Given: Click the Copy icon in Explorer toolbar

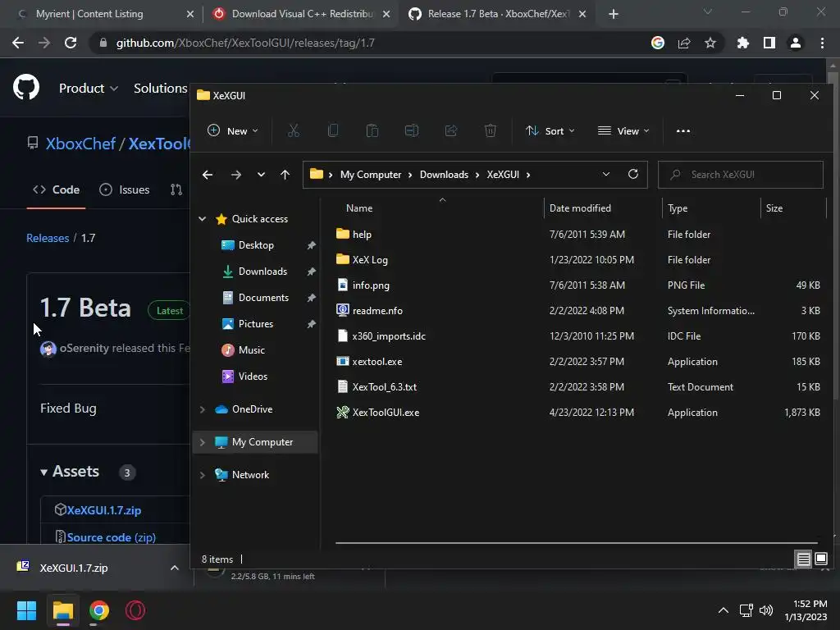Looking at the screenshot, I should (333, 130).
